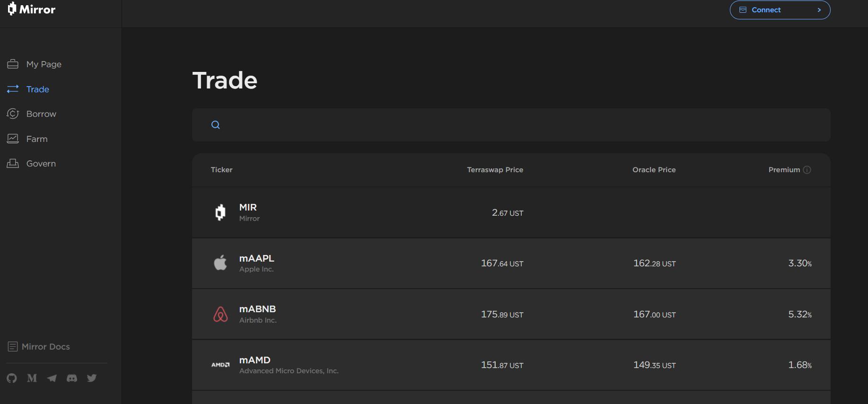Open the Medium icon link in the sidebar
The image size is (868, 404).
point(32,378)
